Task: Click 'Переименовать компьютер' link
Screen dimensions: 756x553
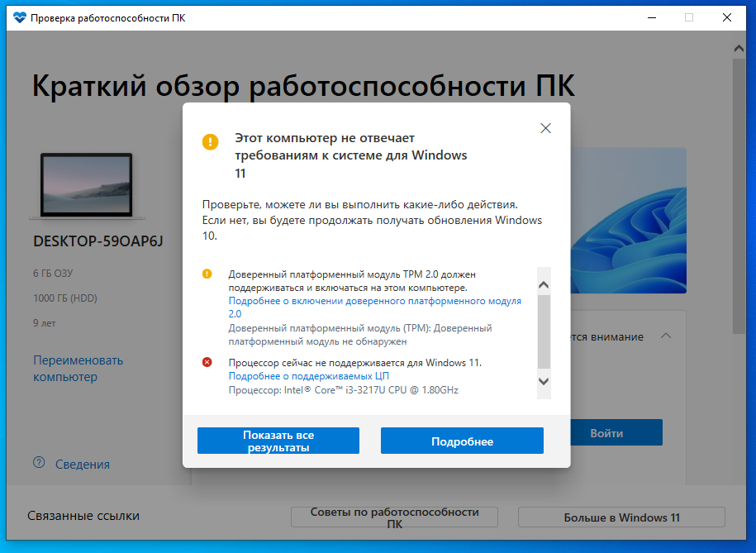Action: coord(78,368)
